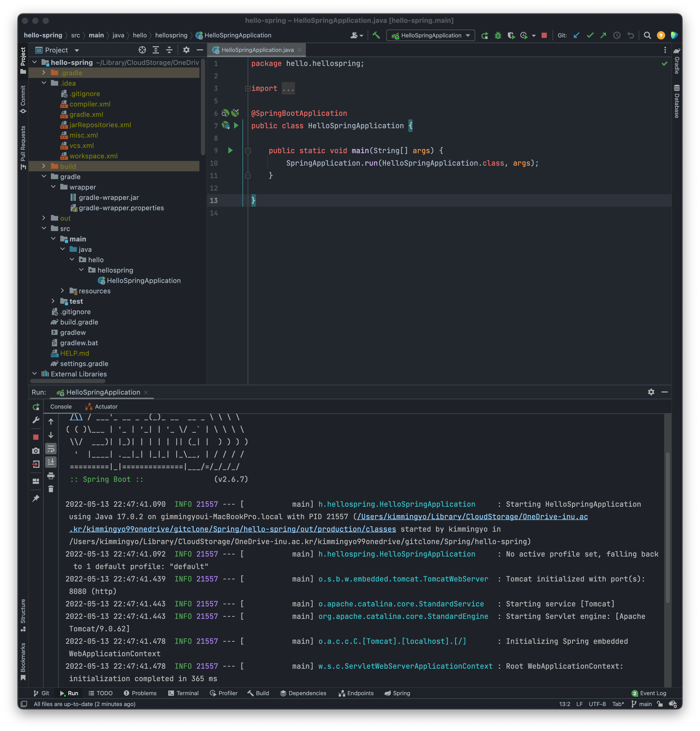
Task: Show Git history clock icon
Action: pos(617,35)
